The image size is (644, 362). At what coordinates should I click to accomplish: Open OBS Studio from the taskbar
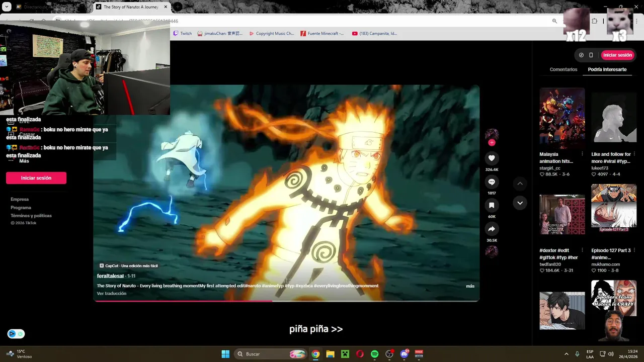click(389, 354)
